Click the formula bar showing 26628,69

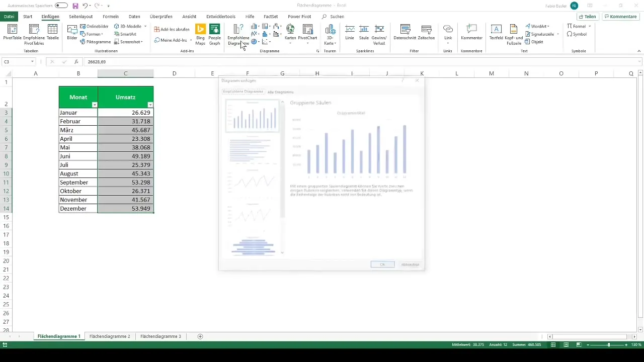[x=362, y=62]
